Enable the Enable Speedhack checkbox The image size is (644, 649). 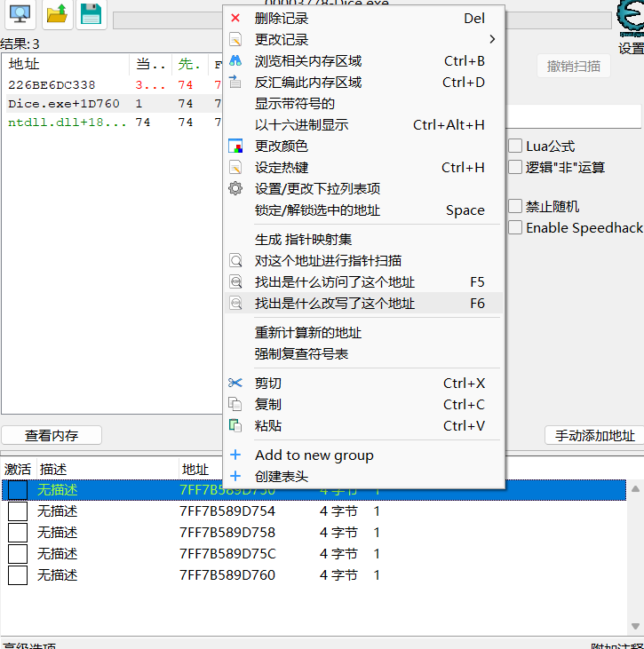[515, 227]
